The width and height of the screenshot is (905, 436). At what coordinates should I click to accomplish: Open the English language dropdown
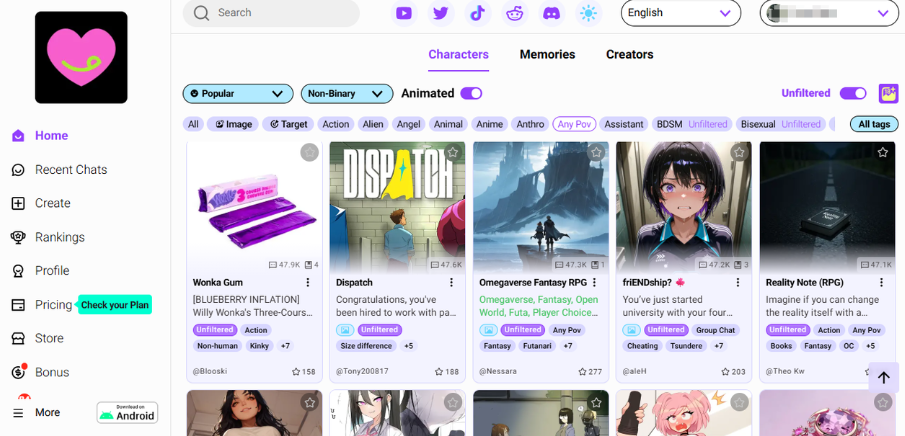coord(680,13)
